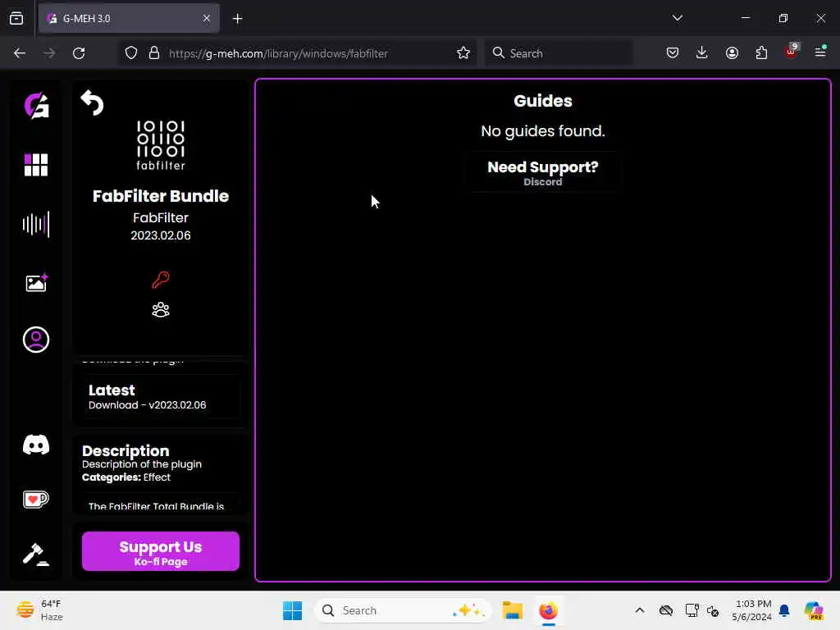Click the G-MEH logo in sidebar
Viewport: 840px width, 630px height.
tap(36, 106)
